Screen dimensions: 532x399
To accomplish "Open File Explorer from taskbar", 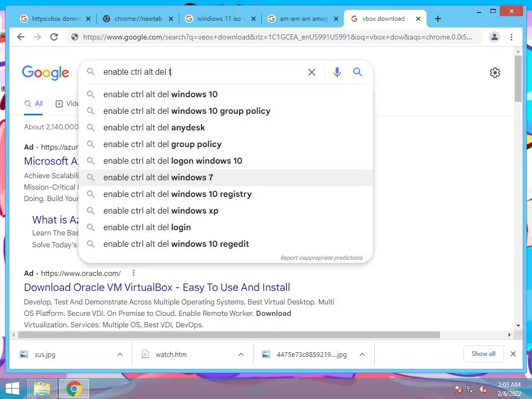I will (42, 389).
